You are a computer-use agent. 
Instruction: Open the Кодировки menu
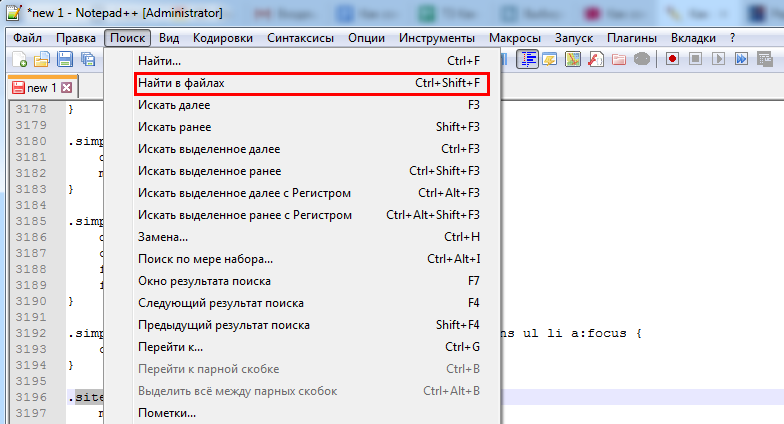[222, 38]
